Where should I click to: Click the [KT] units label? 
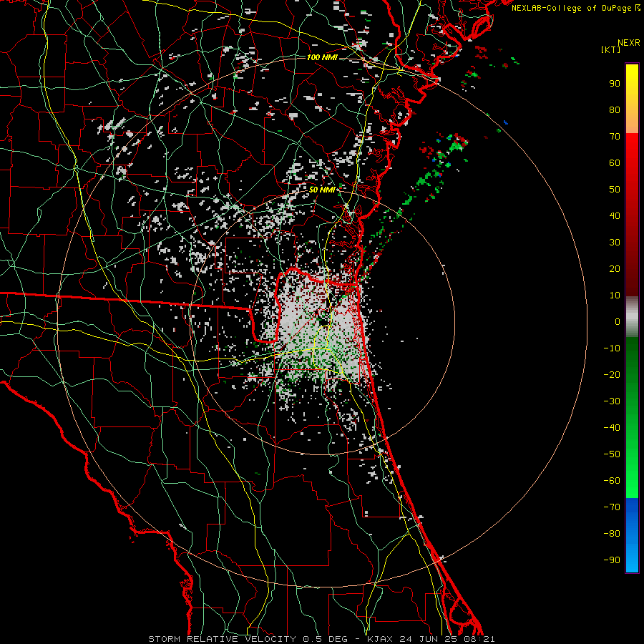point(610,49)
